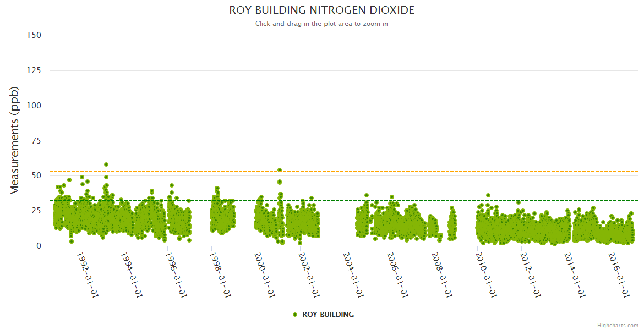Click the 75 y-axis tick label

[36, 141]
